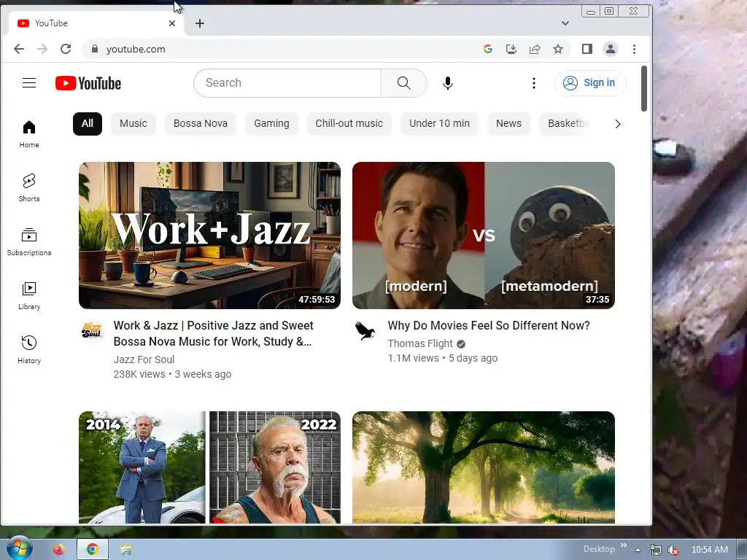Play the modern vs metamodern thumbnail
This screenshot has width=747, height=560.
coord(484,236)
